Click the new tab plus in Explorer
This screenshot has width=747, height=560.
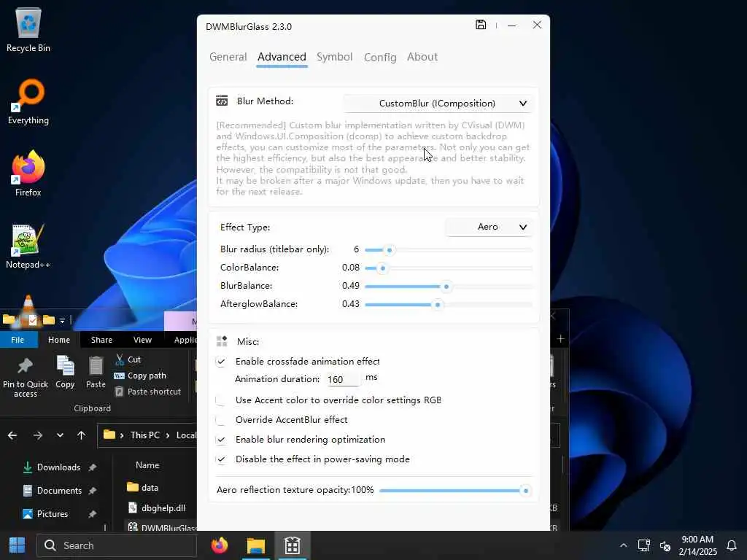tap(561, 339)
